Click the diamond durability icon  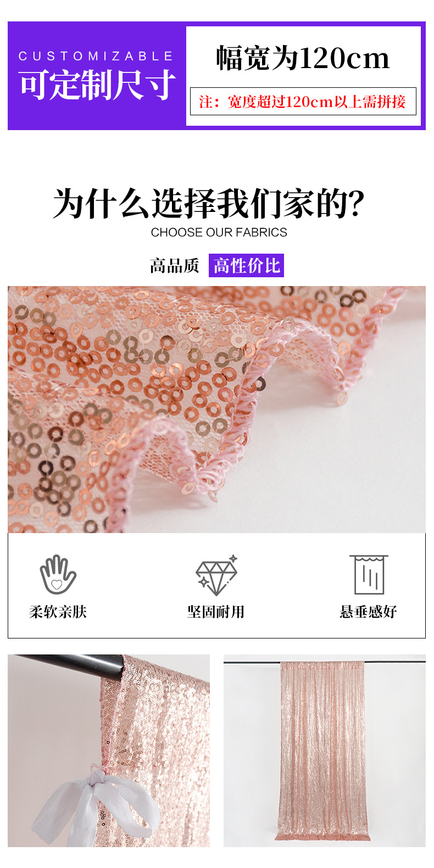click(217, 575)
